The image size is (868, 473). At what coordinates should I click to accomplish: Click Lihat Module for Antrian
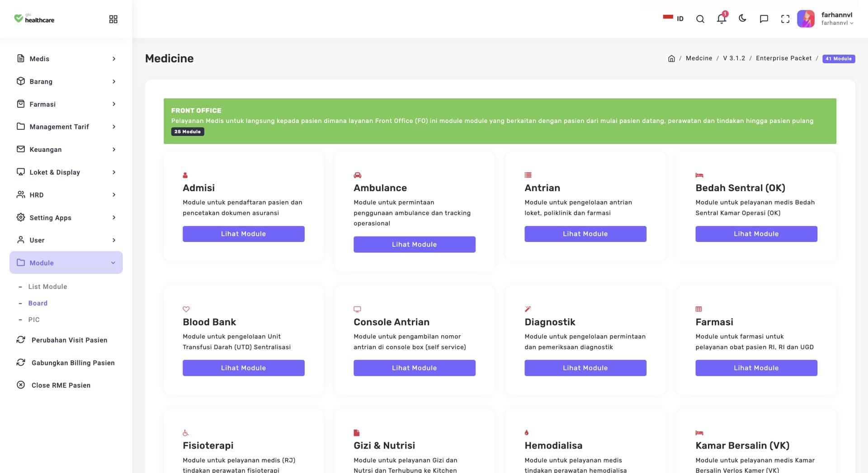coord(585,234)
